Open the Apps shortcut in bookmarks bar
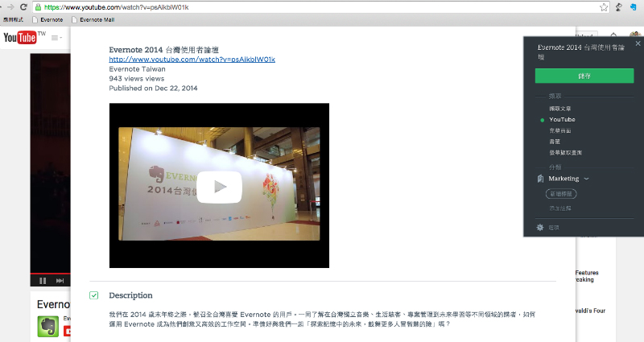Image resolution: width=644 pixels, height=342 pixels. pos(13,19)
